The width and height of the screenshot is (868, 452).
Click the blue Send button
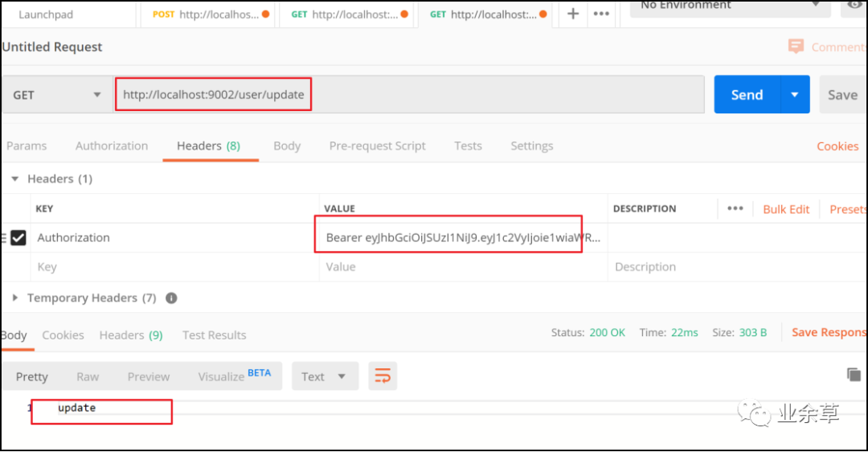747,95
